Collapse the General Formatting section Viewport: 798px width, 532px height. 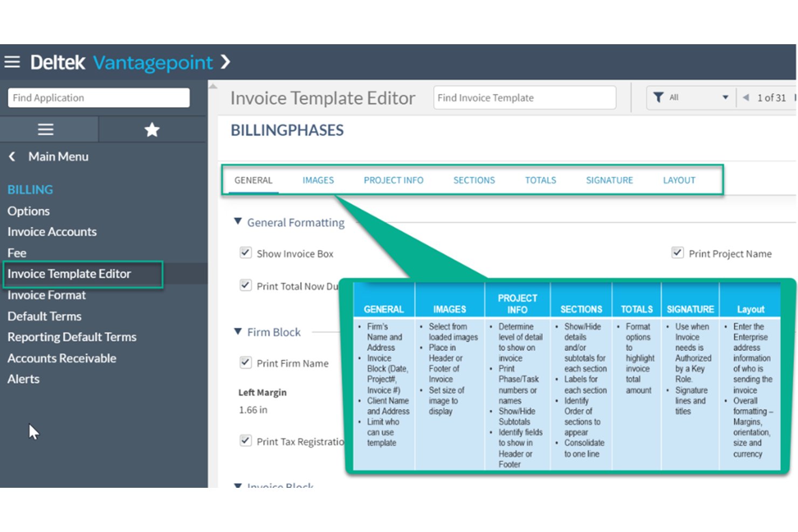238,222
